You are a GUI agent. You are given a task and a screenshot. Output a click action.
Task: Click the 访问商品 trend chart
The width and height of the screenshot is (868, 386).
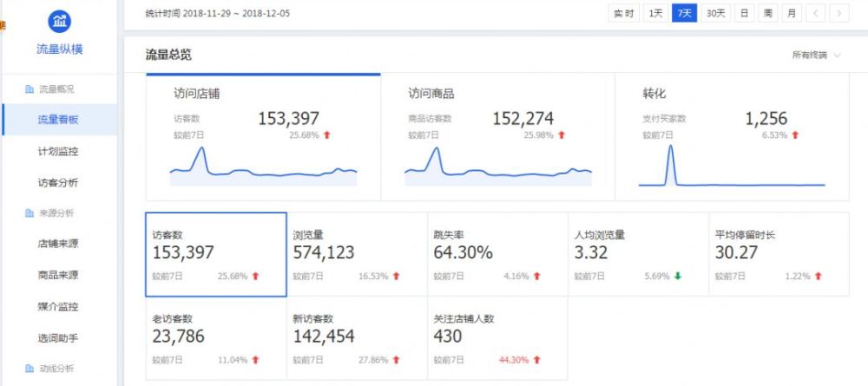[x=498, y=166]
